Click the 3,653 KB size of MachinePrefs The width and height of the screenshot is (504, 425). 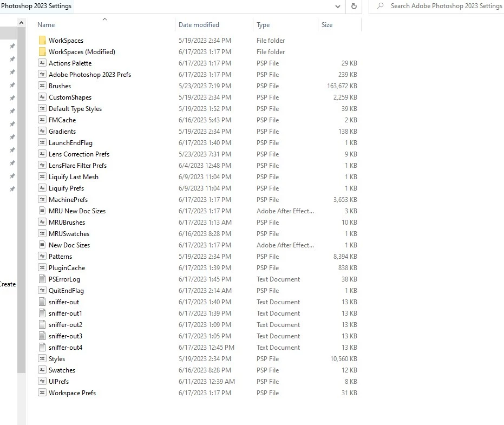point(345,200)
